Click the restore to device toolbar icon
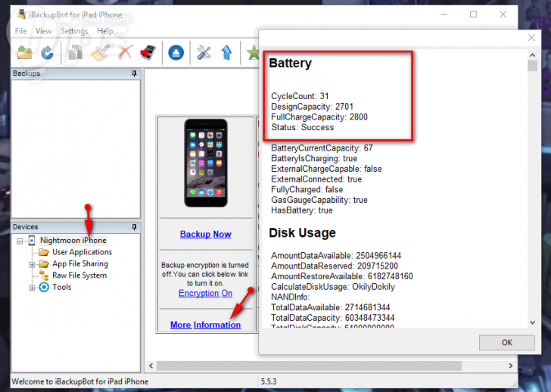 (x=148, y=53)
